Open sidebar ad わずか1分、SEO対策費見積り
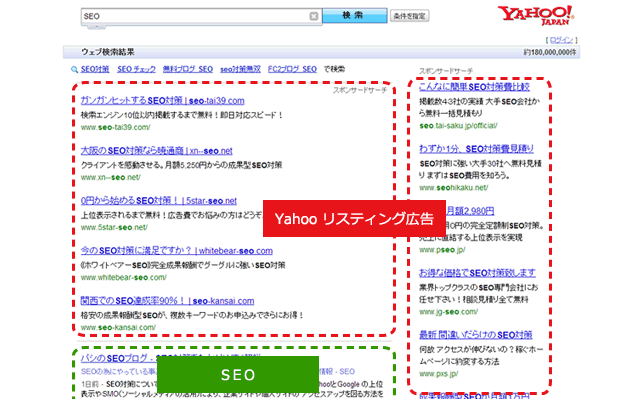Viewport: 640px width, 399px height. click(476, 149)
